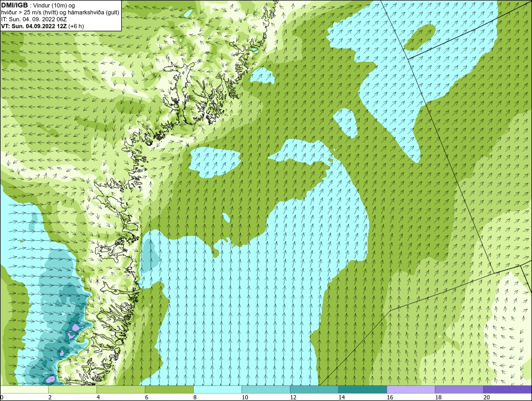Screen dimensions: 532x401
Task: Click the 'hviður > 25 m/s' description line
Action: click(x=60, y=12)
